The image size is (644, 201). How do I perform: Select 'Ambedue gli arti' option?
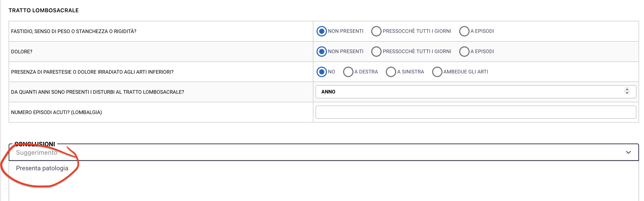437,72
